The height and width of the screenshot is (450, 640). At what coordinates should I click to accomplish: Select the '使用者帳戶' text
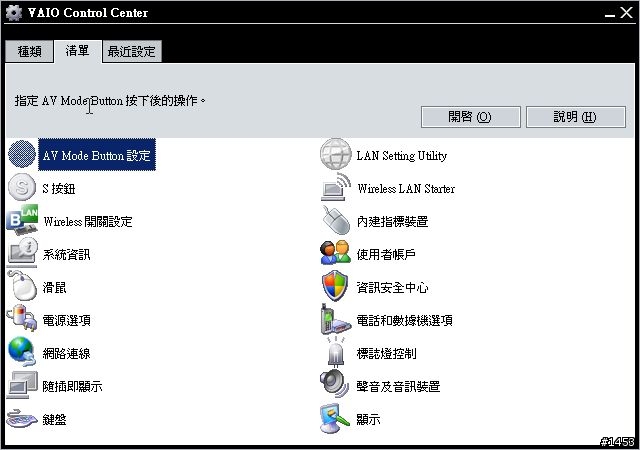coord(386,254)
